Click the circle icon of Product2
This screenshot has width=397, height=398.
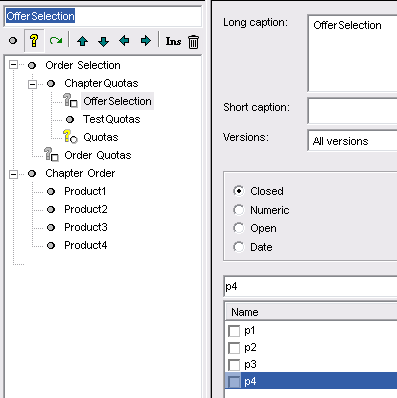pos(51,210)
